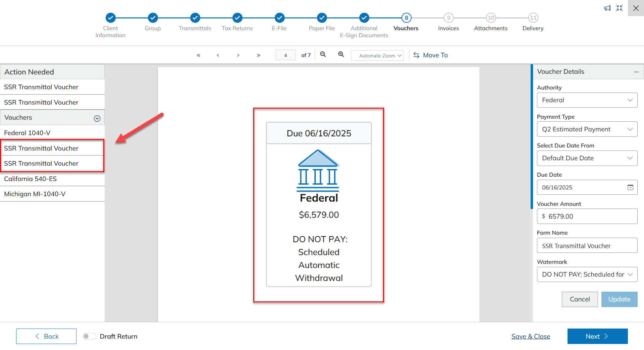Open the Due Date calendar picker
644x350 pixels.
[x=630, y=187]
